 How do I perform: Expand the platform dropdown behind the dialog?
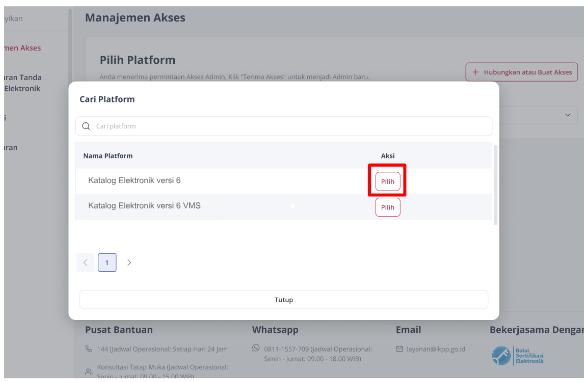[x=567, y=115]
